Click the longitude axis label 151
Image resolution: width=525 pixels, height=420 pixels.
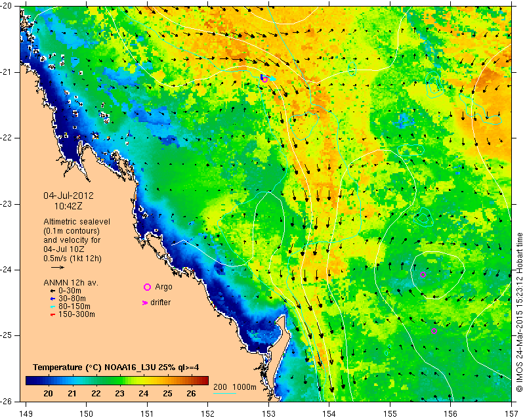pyautogui.click(x=147, y=413)
